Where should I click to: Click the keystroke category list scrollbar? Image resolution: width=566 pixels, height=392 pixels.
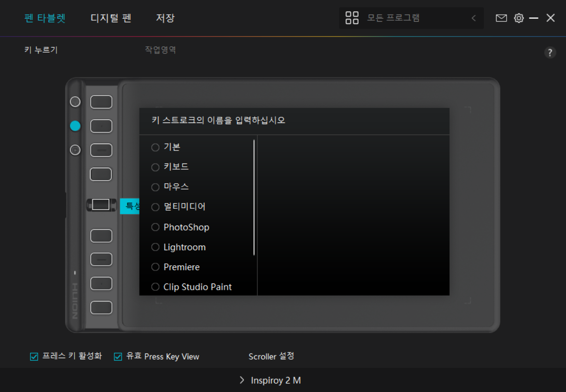pyautogui.click(x=254, y=198)
